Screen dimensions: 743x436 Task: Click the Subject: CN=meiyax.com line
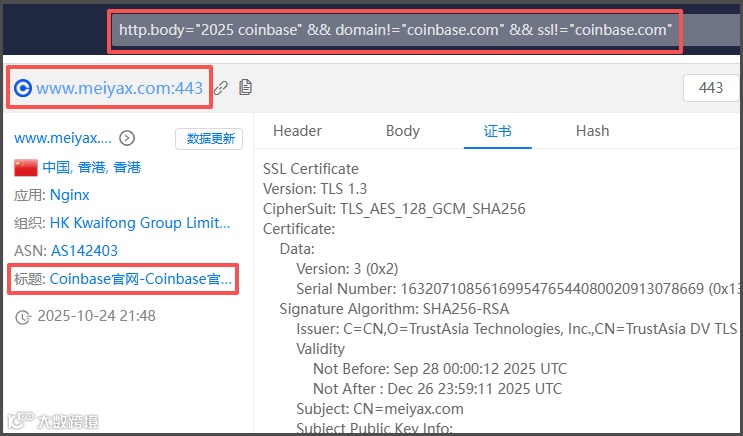(380, 409)
